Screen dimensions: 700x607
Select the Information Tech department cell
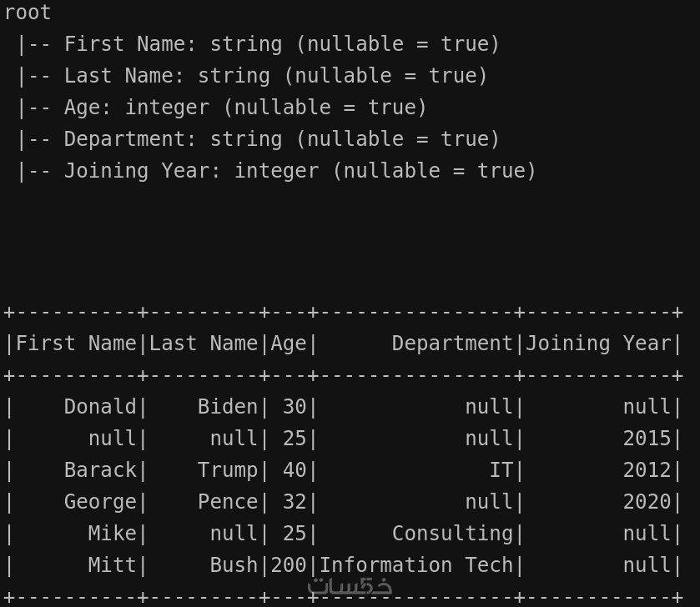[x=416, y=565]
